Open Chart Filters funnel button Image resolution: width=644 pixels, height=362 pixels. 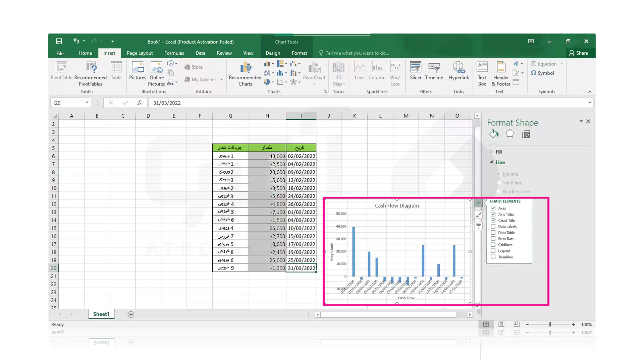(479, 226)
